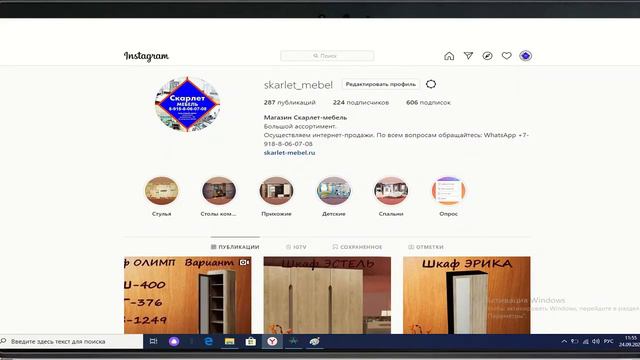Open the Шкаф ЭСТЕЛЬ post thumbnail
The image size is (640, 360).
tap(327, 295)
